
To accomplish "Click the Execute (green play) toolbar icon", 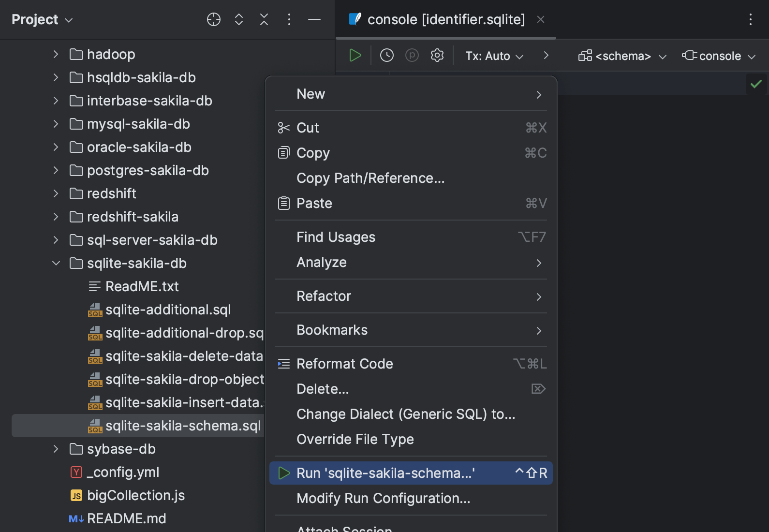I will 355,56.
